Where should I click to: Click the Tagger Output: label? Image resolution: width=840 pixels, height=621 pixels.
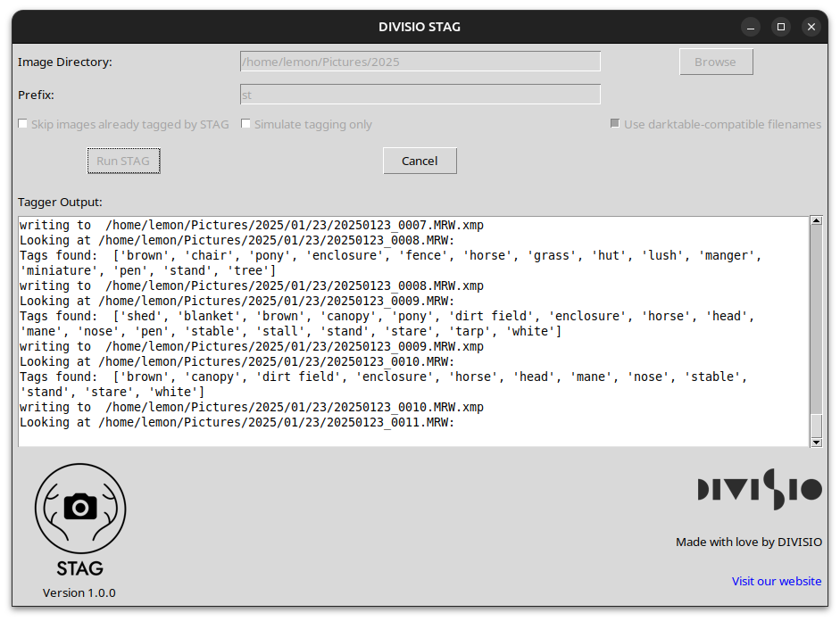[60, 203]
